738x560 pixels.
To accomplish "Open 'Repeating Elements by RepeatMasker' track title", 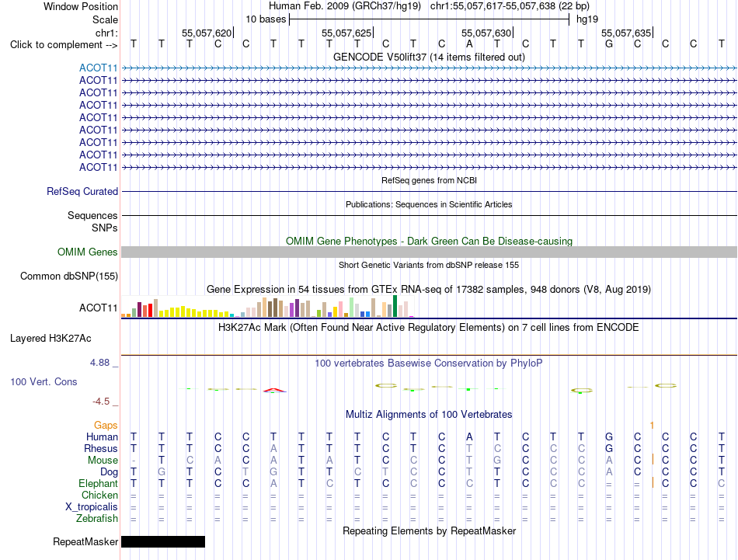I will [429, 530].
